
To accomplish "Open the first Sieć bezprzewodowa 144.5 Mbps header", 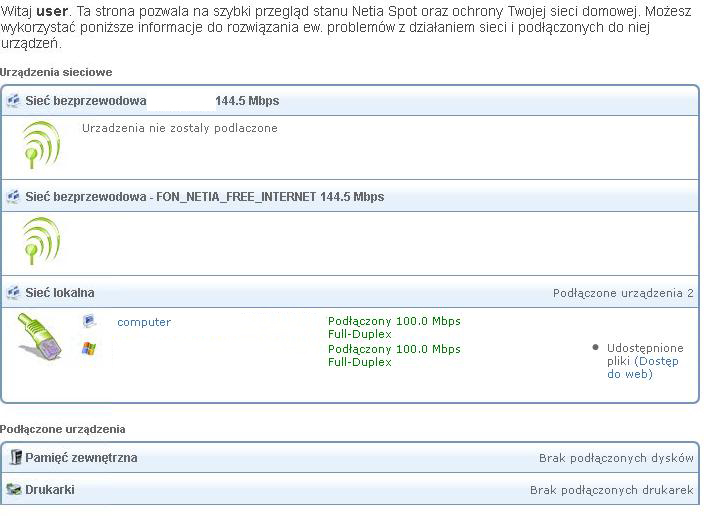I will point(350,100).
